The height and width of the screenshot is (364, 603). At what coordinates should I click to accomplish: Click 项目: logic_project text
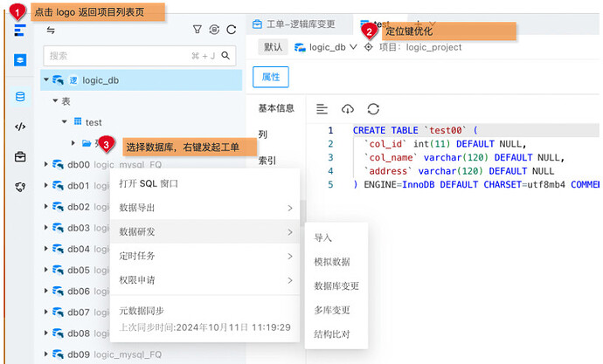tap(420, 47)
